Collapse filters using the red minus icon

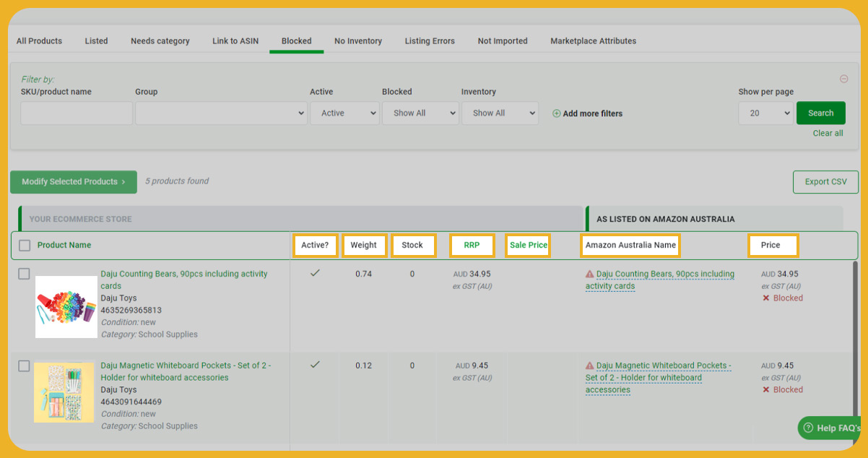843,79
